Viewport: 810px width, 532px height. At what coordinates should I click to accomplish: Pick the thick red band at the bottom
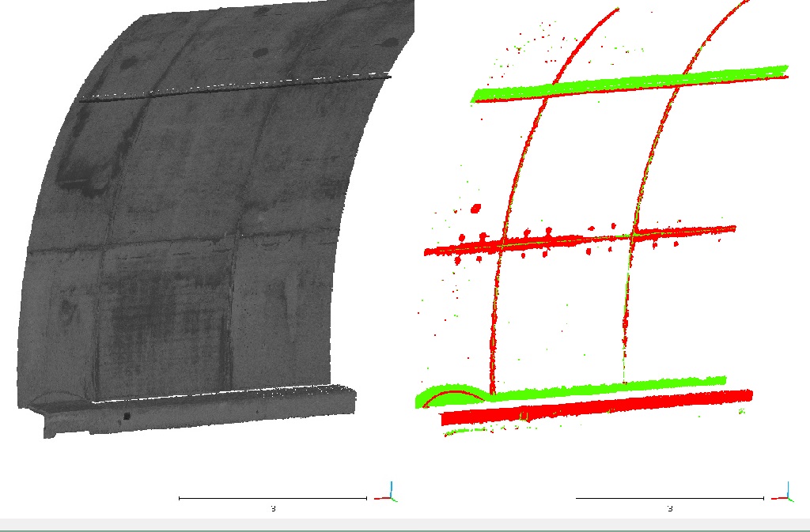tap(601, 406)
